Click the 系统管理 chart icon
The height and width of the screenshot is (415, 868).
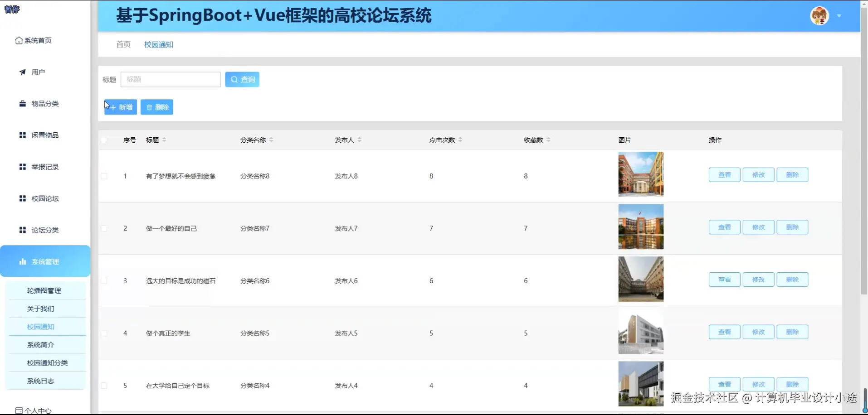22,261
